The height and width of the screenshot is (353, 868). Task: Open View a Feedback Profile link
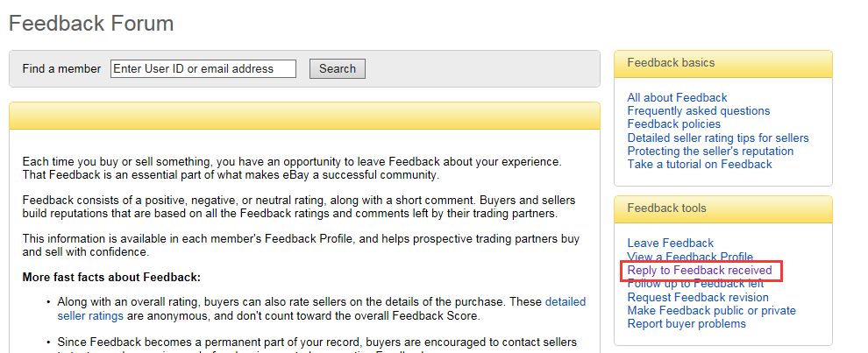point(690,257)
